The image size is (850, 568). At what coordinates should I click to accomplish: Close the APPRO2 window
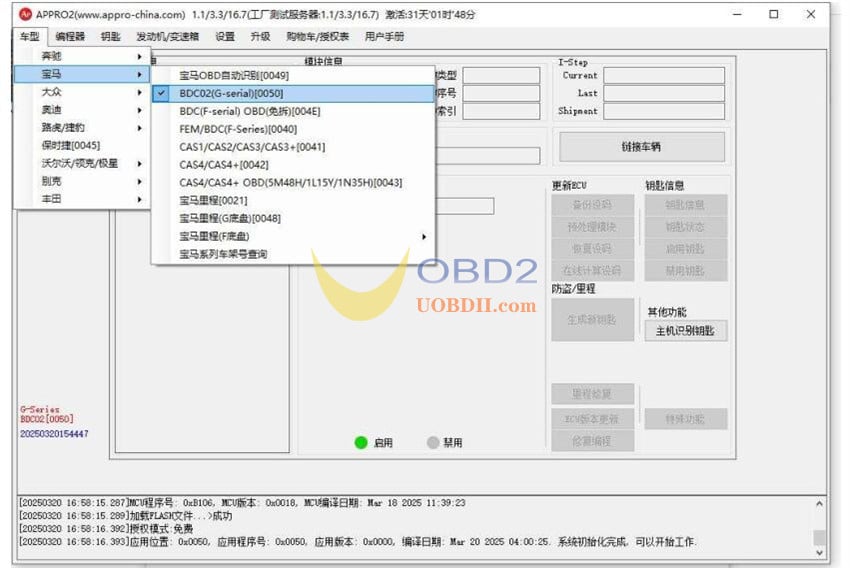point(811,14)
